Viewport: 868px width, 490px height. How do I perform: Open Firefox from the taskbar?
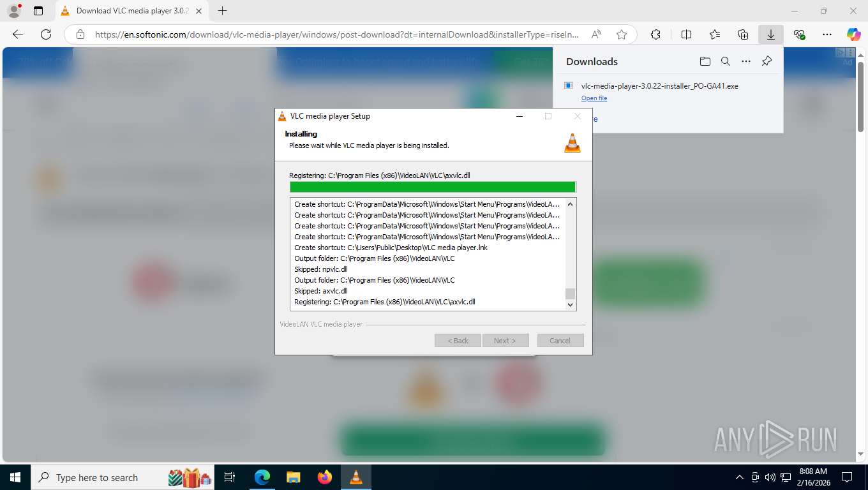pos(325,477)
